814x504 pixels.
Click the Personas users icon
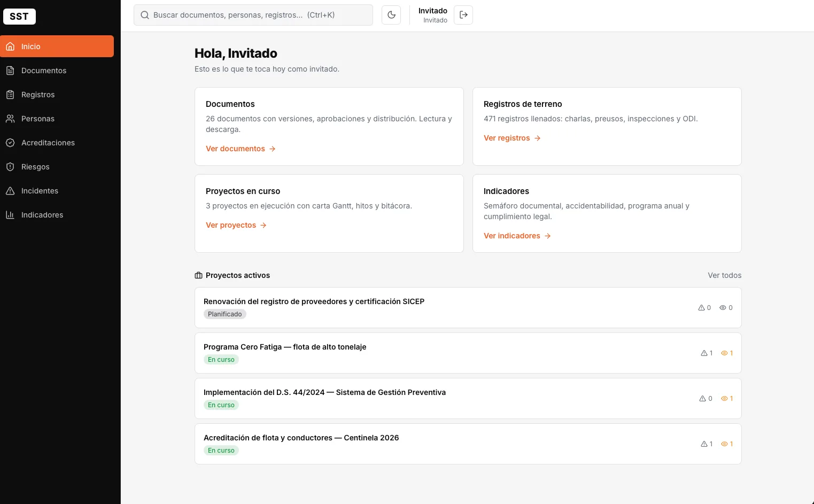(x=10, y=119)
